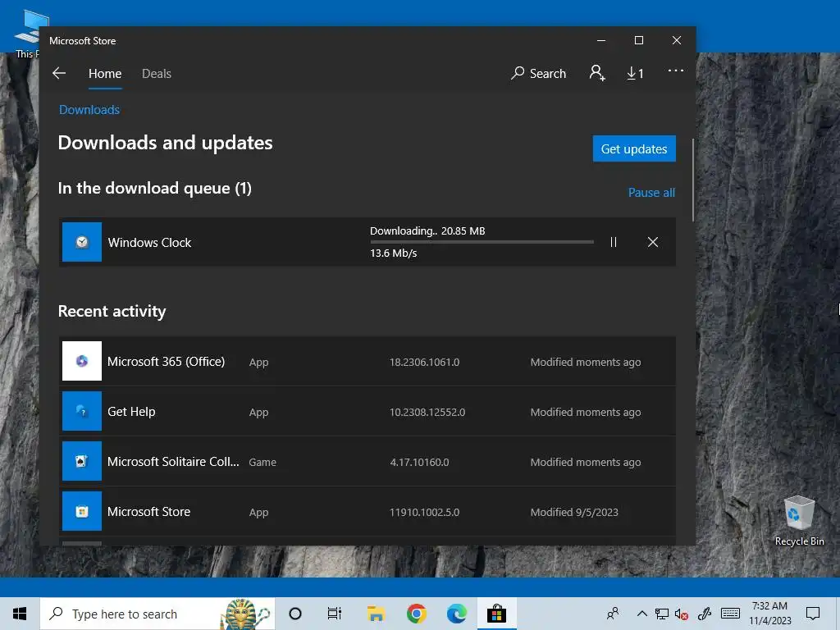The height and width of the screenshot is (630, 840).
Task: Expand hidden system tray icons
Action: (x=641, y=614)
